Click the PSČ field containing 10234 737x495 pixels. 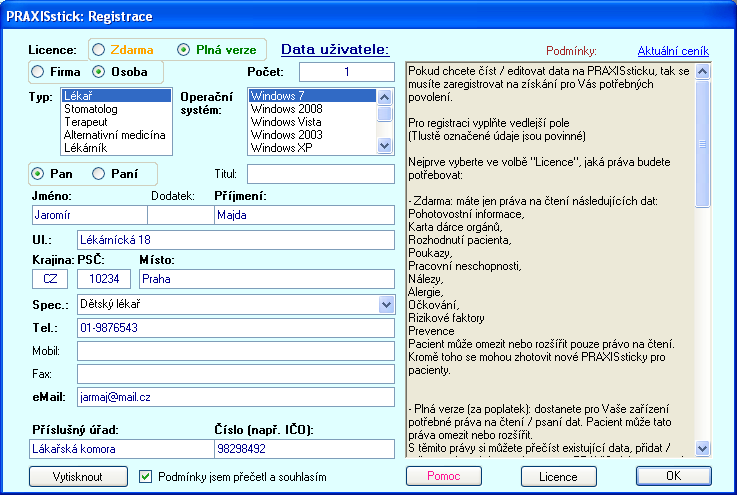pos(104,279)
